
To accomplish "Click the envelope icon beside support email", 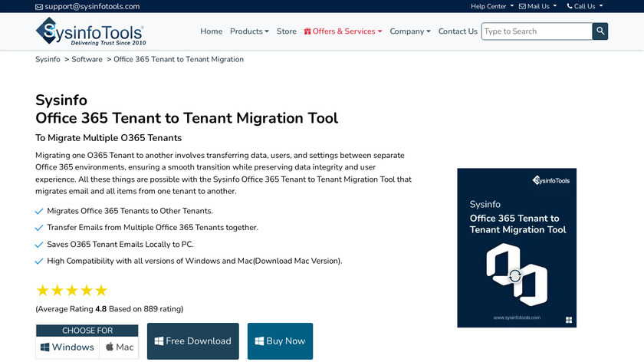I will [39, 7].
